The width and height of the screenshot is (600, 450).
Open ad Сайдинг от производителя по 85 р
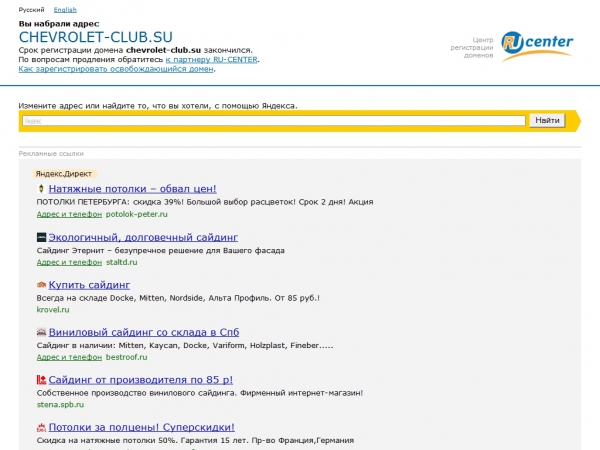point(141,380)
